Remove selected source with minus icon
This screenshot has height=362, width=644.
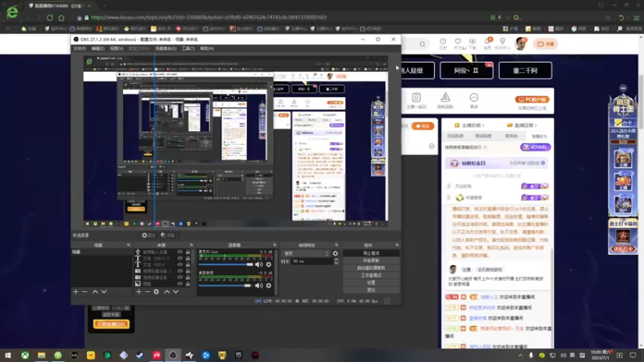click(147, 291)
